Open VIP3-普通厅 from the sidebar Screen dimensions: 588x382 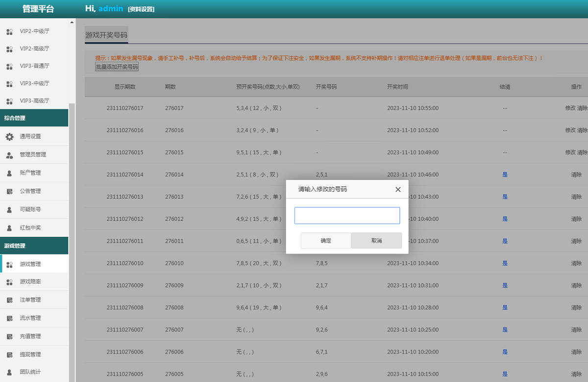tap(34, 66)
